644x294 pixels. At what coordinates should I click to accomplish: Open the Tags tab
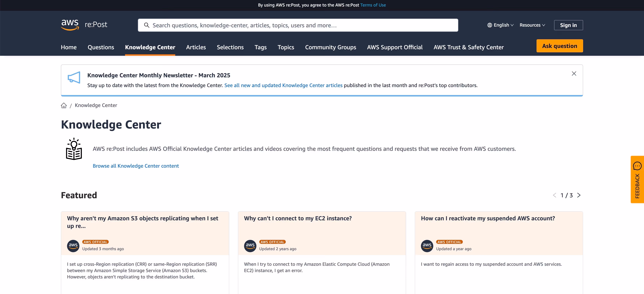tap(261, 47)
